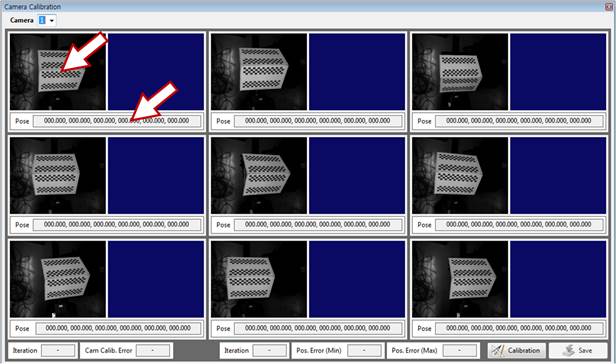The image size is (616, 364).
Task: Click the left Iteration value field
Action: click(x=58, y=350)
